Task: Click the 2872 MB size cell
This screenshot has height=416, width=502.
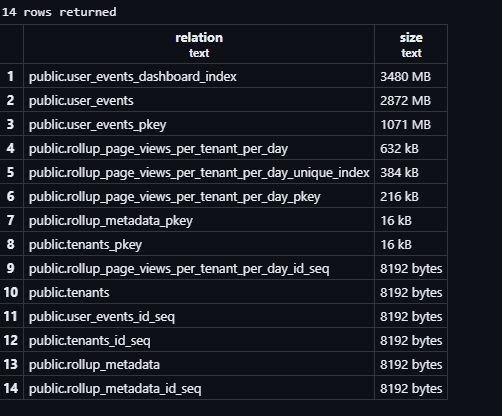Action: 411,100
